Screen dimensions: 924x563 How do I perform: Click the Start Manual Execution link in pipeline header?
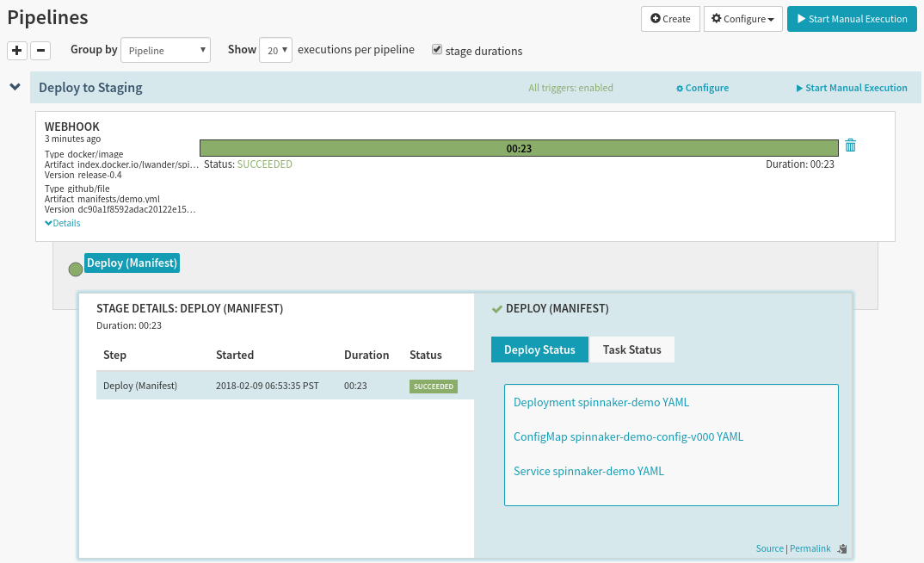pos(851,88)
